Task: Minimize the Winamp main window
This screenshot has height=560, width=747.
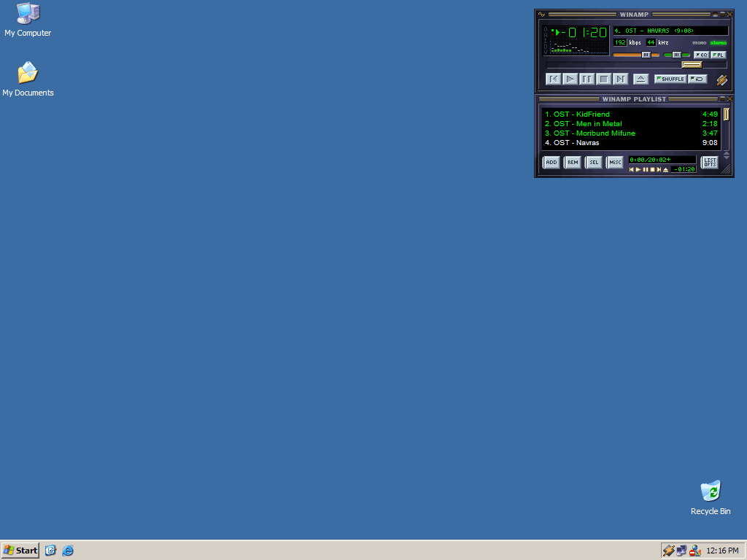Action: 715,15
